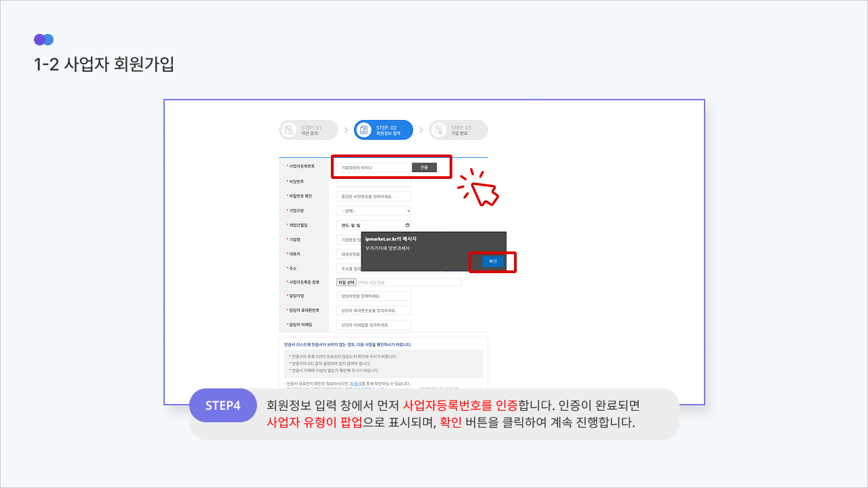
Task: Select the 담당자 휴대폰번호 input field
Action: coord(374,310)
